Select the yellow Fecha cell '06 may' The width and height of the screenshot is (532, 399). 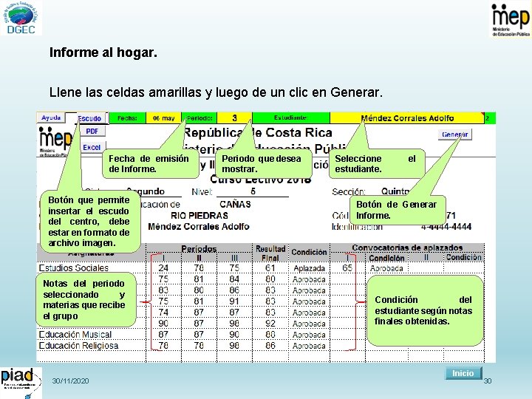(163, 118)
